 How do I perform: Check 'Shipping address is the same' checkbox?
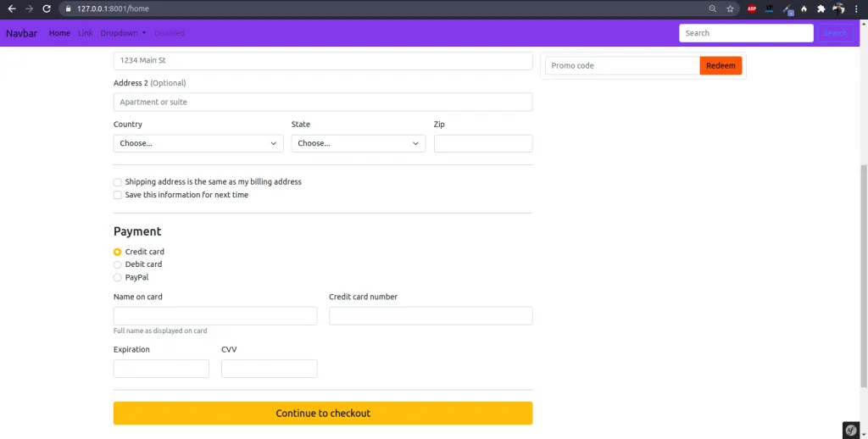click(118, 182)
